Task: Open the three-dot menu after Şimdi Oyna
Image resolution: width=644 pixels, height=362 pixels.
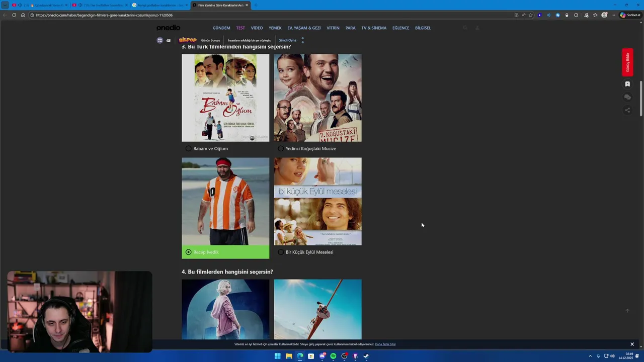Action: click(x=302, y=40)
